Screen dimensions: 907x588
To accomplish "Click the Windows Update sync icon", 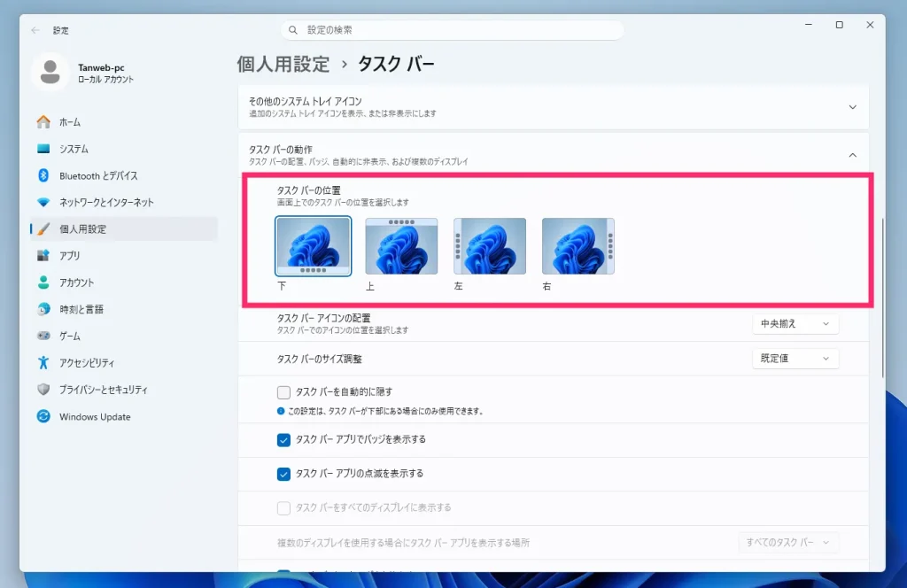I will click(43, 416).
